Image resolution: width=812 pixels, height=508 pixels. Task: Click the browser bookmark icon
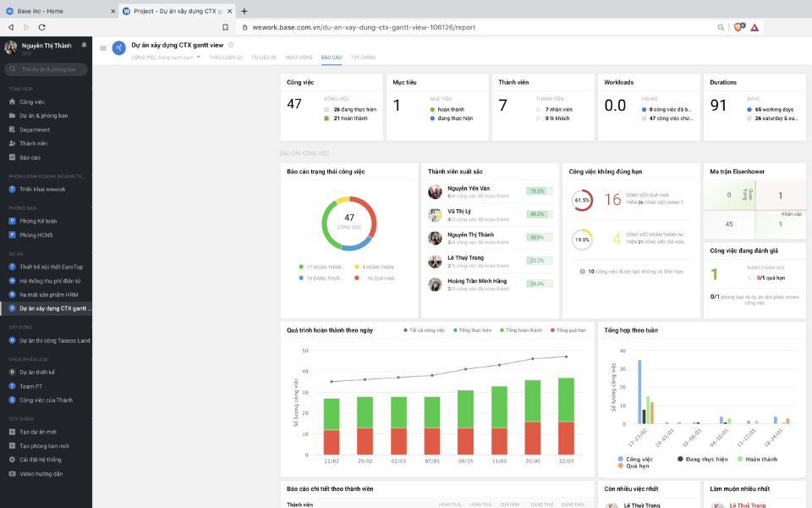225,27
